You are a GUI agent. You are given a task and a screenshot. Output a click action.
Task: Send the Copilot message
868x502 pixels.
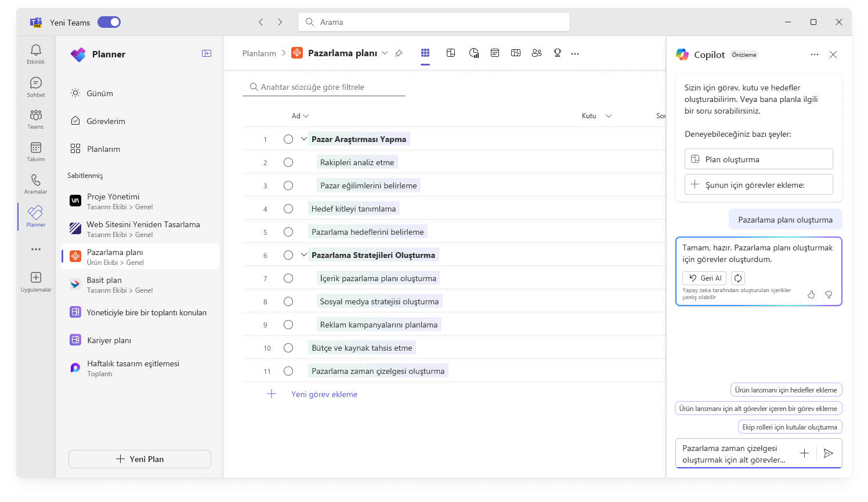click(829, 453)
